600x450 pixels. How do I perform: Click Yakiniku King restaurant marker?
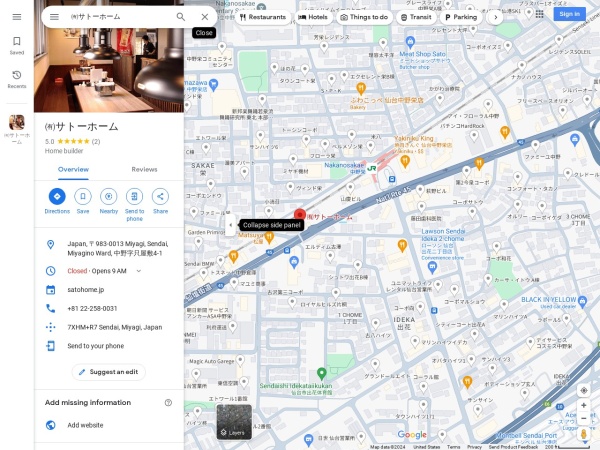click(x=405, y=161)
